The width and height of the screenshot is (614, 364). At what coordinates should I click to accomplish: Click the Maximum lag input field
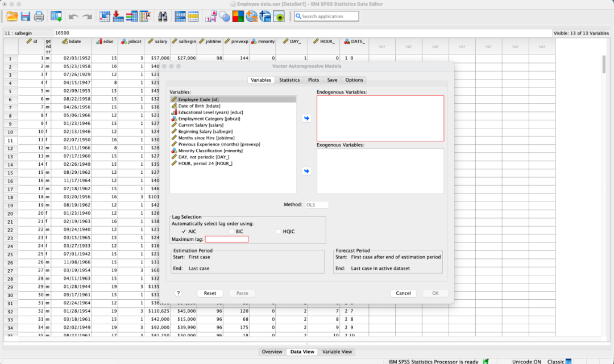(227, 239)
